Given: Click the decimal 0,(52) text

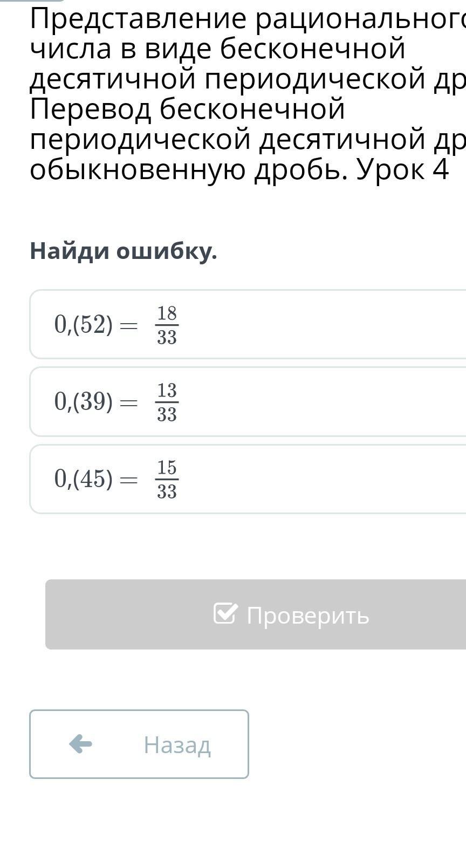Looking at the screenshot, I should 83,325.
